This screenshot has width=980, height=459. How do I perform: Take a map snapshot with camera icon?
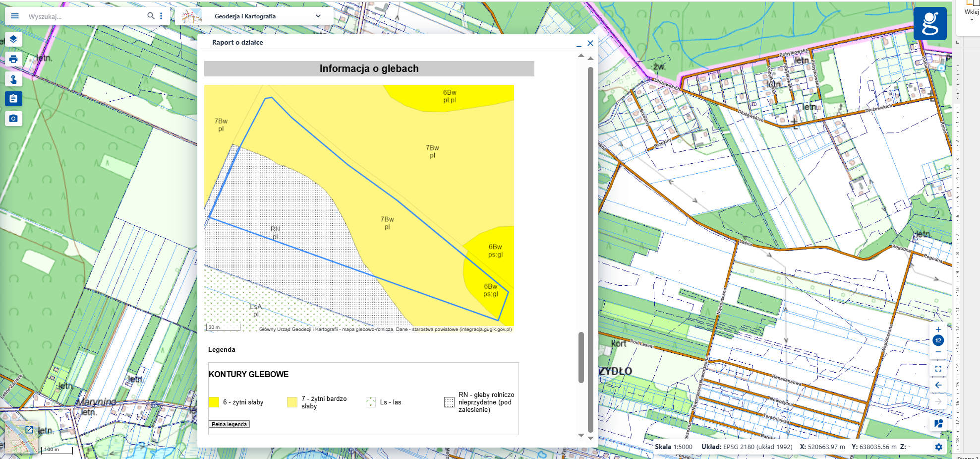point(13,119)
